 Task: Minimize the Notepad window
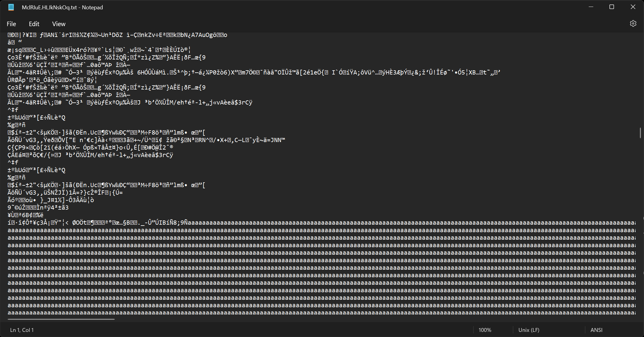(591, 7)
